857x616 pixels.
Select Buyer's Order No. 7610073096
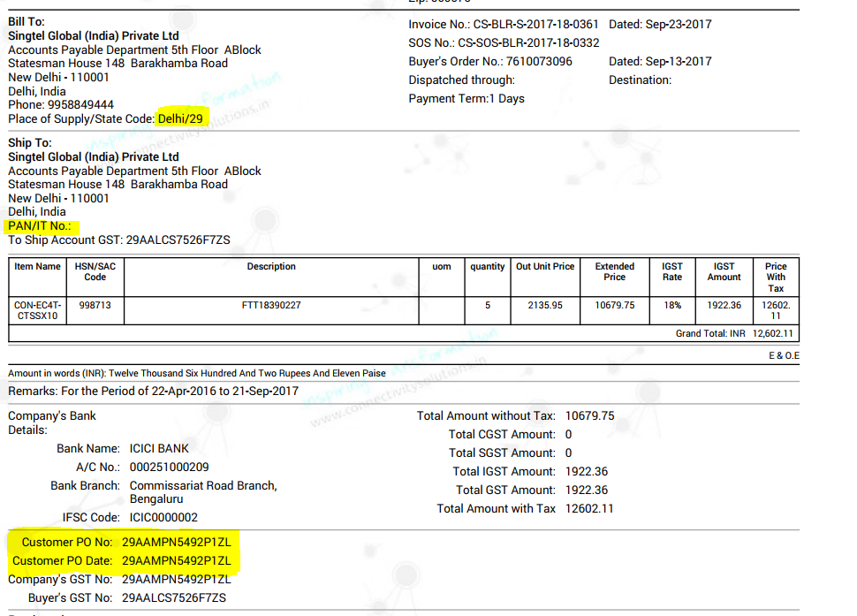(x=538, y=61)
